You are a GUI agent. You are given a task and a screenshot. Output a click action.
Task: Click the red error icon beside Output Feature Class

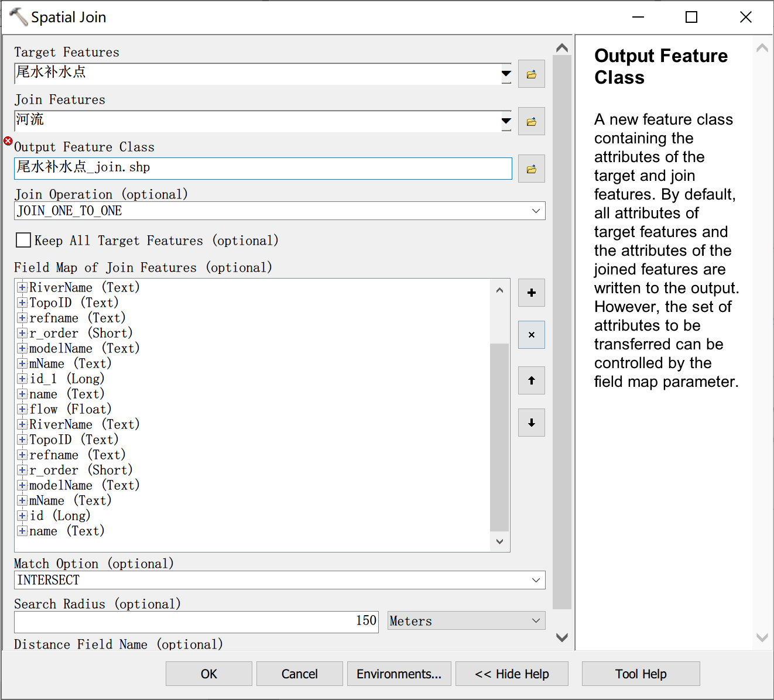coord(8,141)
